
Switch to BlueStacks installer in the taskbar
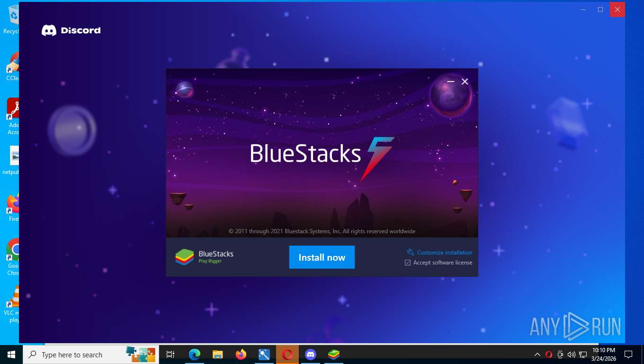click(334, 355)
